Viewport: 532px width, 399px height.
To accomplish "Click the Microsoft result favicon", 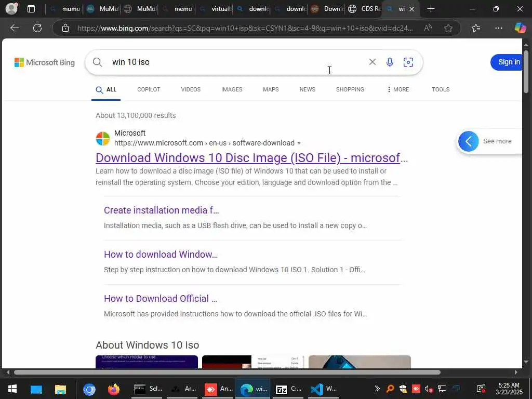I will (x=103, y=138).
